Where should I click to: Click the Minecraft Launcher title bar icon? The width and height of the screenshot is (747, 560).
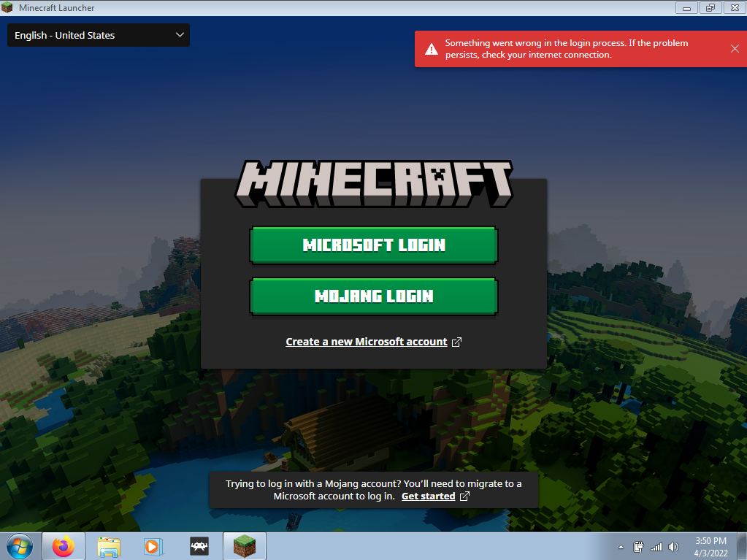7,7
